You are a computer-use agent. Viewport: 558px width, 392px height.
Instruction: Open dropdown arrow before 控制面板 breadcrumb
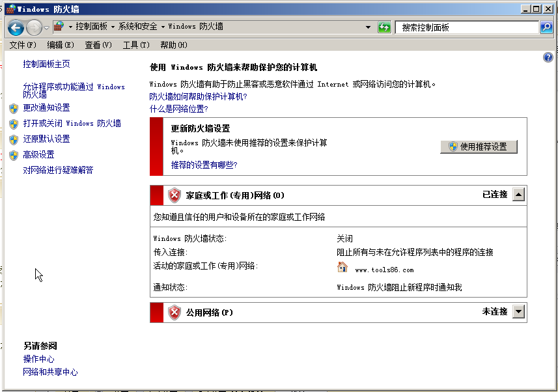[x=70, y=27]
